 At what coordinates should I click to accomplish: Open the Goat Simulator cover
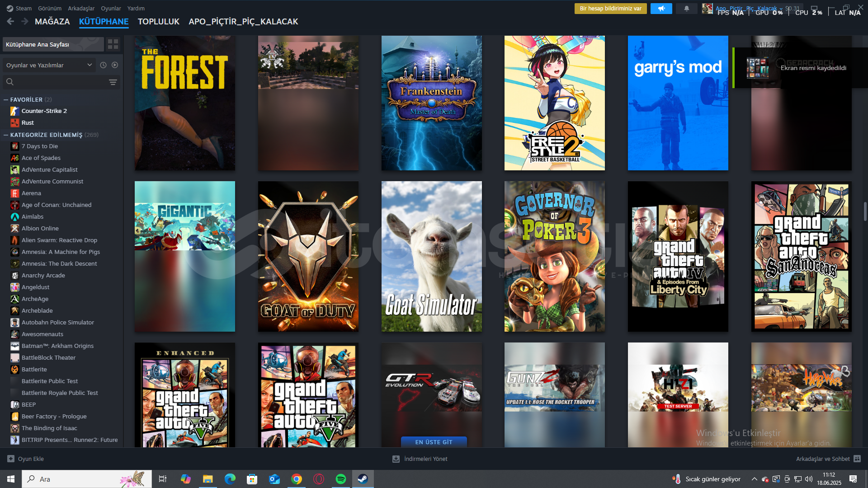(x=432, y=256)
